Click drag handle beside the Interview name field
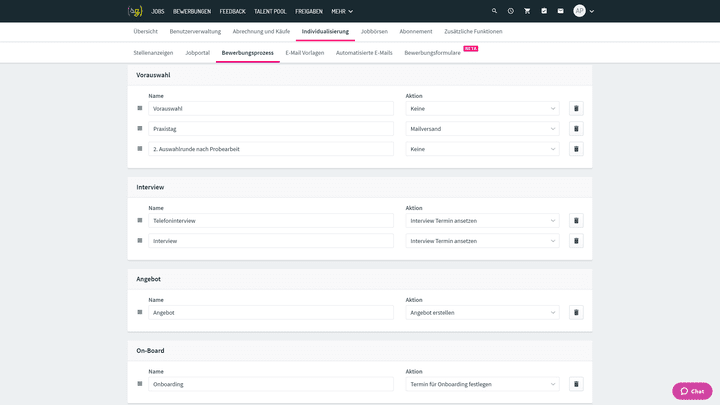Screen dimensions: 720x405 [140, 241]
